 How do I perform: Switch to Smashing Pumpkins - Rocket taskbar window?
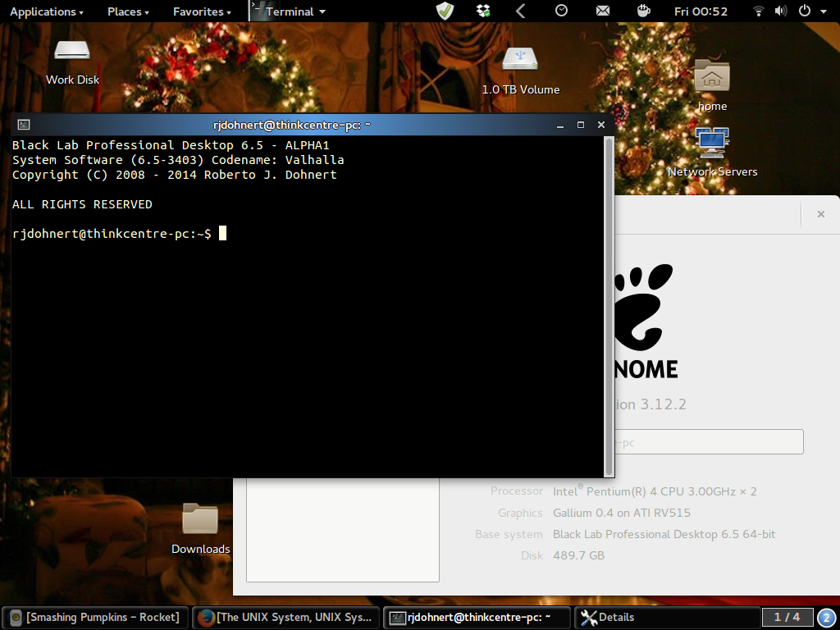click(x=95, y=618)
